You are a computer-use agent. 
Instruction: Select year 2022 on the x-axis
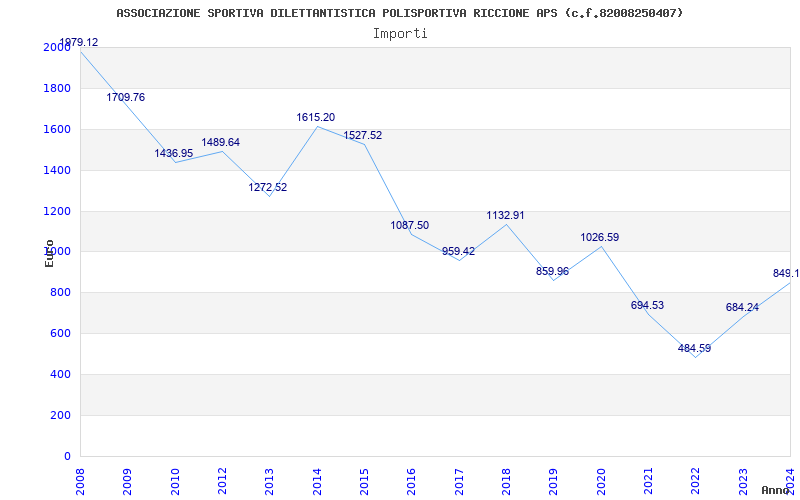pos(696,481)
